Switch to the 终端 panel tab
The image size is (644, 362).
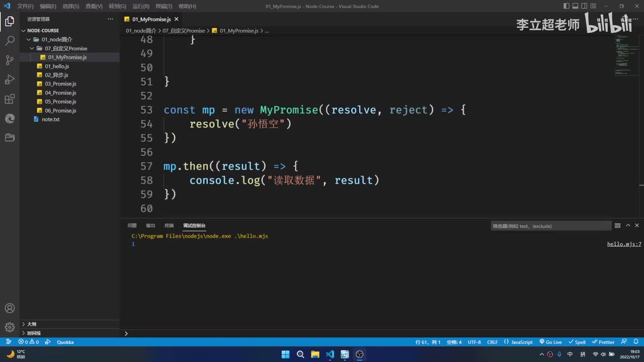[169, 226]
